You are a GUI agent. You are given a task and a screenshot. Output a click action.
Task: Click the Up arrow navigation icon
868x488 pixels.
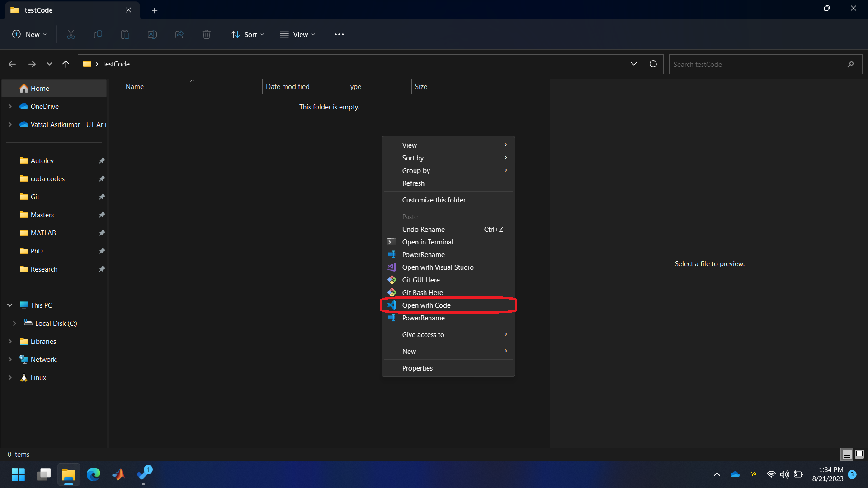tap(66, 64)
